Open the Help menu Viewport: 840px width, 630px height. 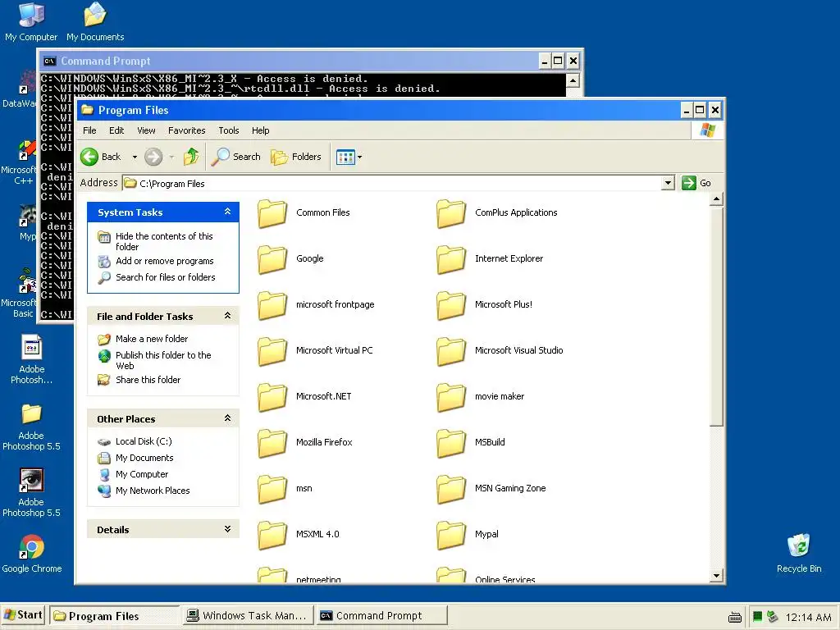click(x=260, y=130)
